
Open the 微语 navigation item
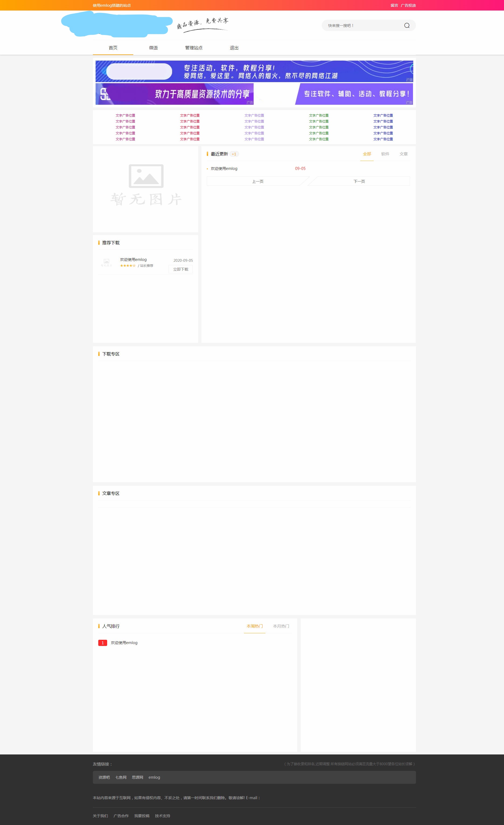tap(153, 48)
